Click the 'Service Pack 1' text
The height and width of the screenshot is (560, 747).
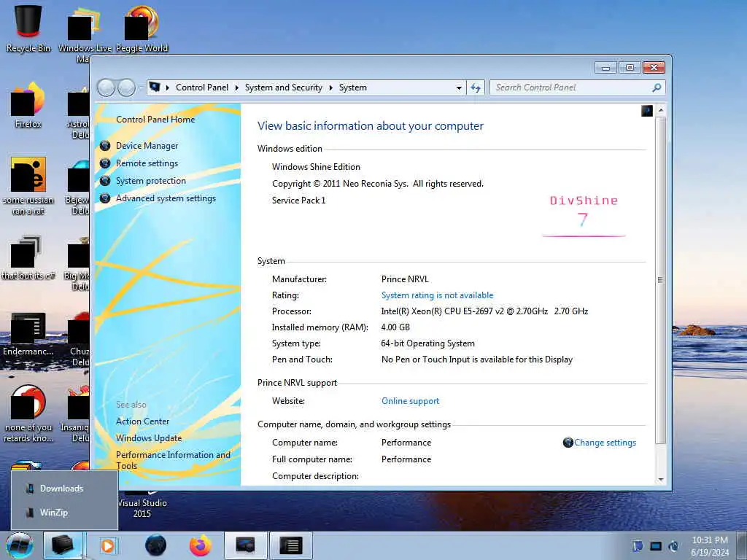(x=298, y=201)
